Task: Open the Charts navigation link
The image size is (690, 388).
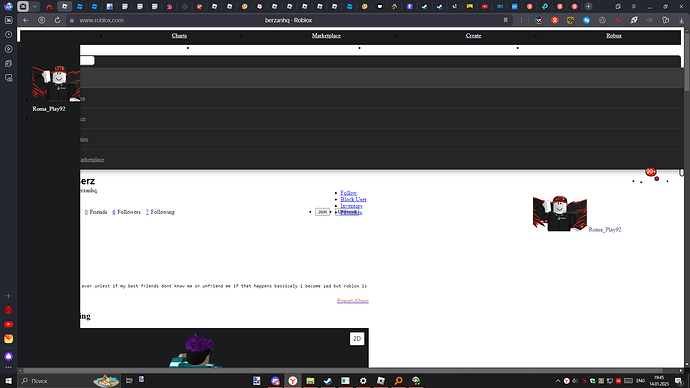Action: [x=179, y=36]
